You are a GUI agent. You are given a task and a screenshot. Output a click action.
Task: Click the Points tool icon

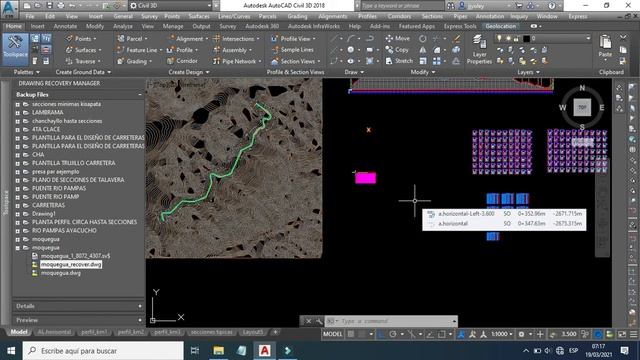(x=69, y=39)
